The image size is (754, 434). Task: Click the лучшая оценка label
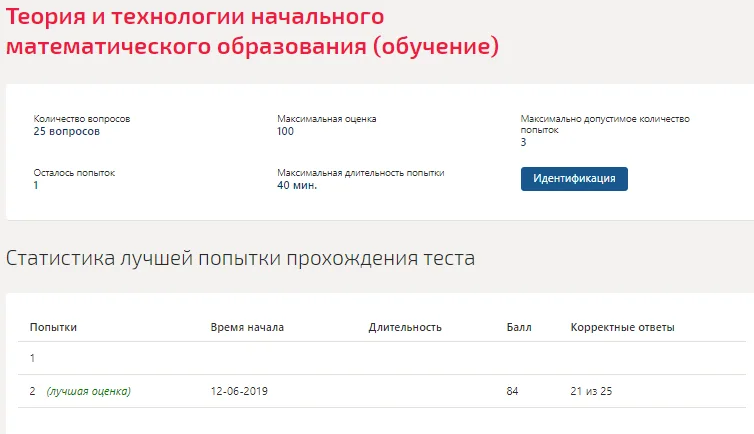click(88, 391)
